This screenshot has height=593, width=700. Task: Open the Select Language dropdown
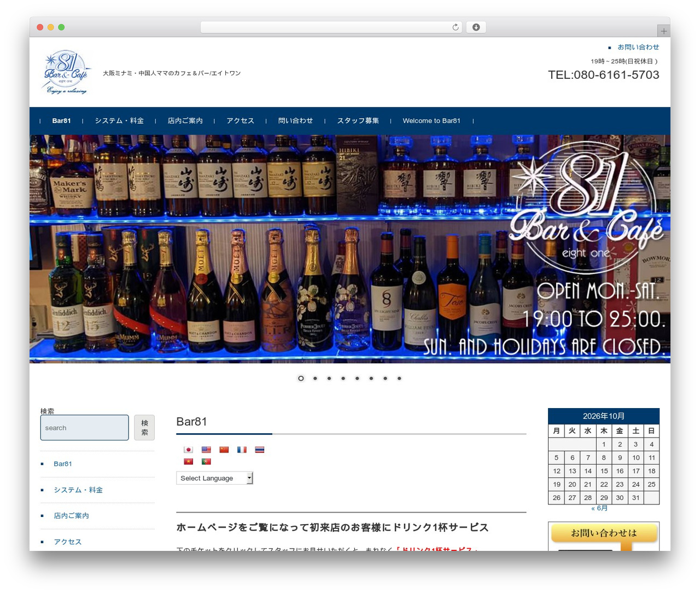point(214,478)
